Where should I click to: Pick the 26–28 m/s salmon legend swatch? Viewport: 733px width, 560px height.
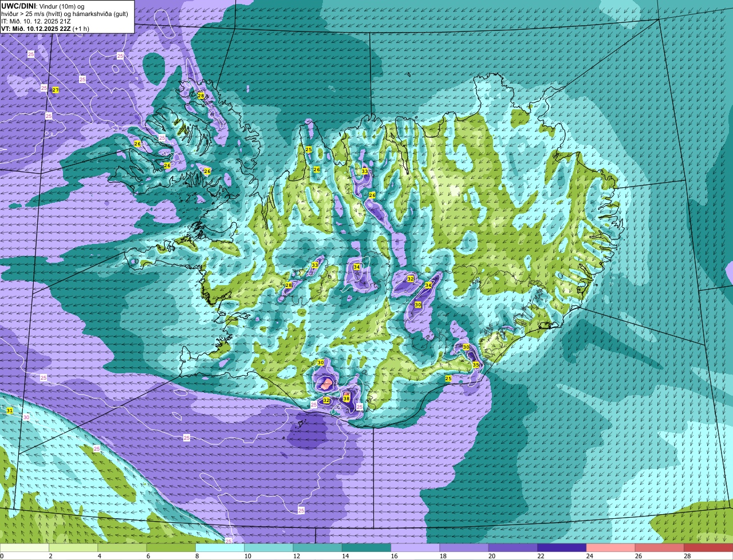click(660, 547)
